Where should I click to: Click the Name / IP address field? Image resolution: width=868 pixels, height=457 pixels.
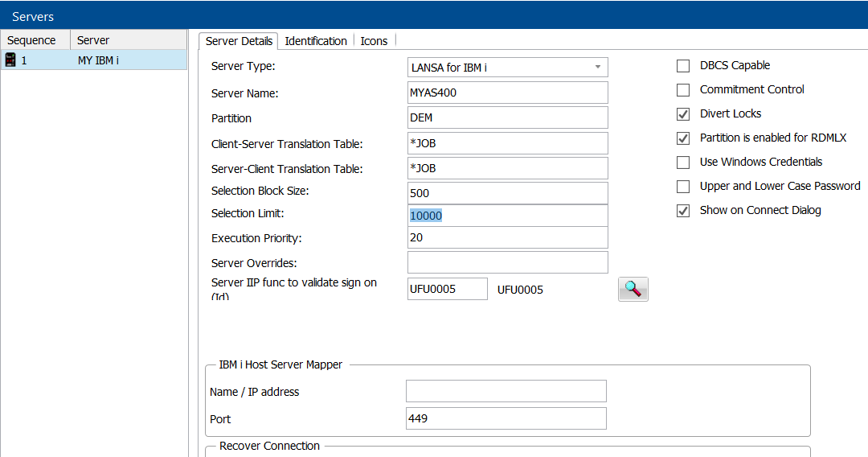coord(506,391)
